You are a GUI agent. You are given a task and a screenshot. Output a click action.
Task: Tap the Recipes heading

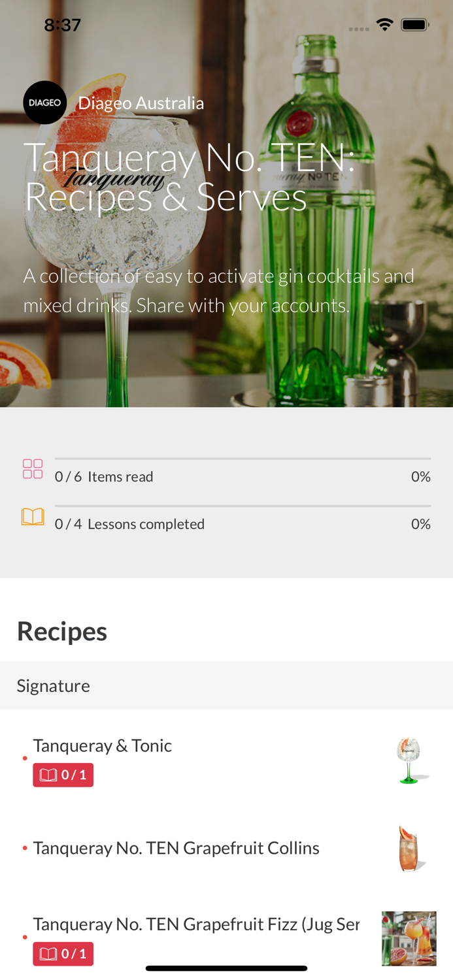point(62,631)
